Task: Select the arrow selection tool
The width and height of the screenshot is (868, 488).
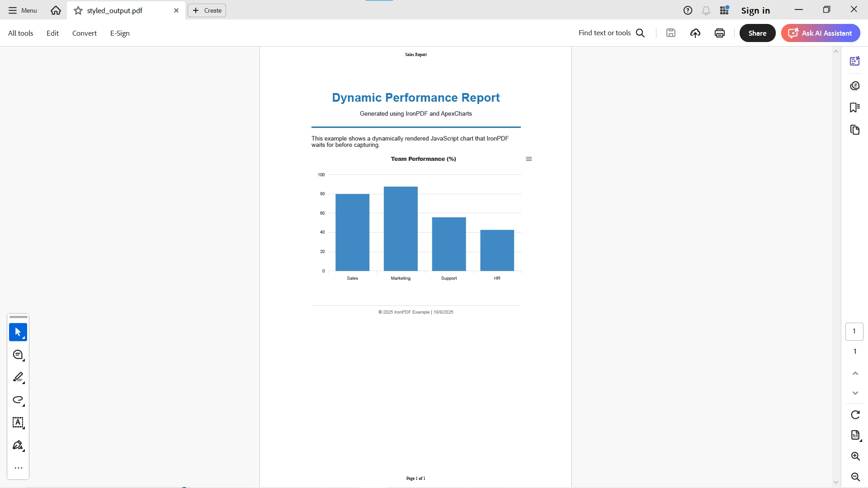Action: tap(18, 332)
